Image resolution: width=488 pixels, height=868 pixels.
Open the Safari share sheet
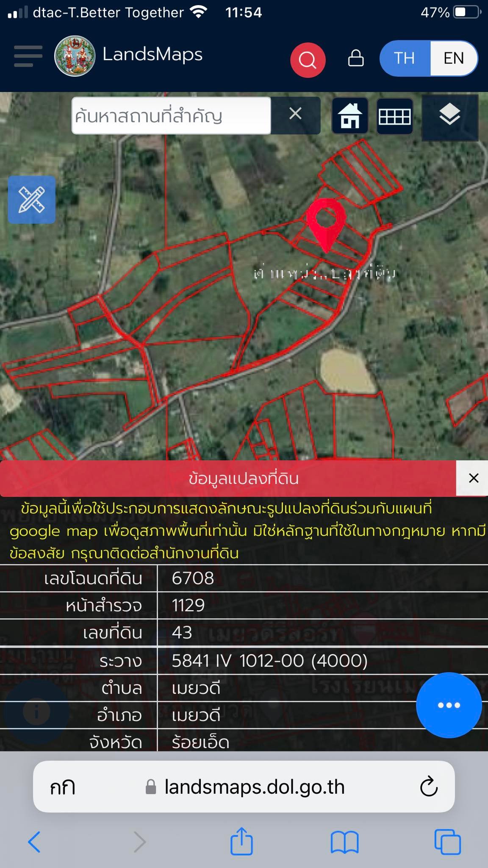pyautogui.click(x=241, y=841)
